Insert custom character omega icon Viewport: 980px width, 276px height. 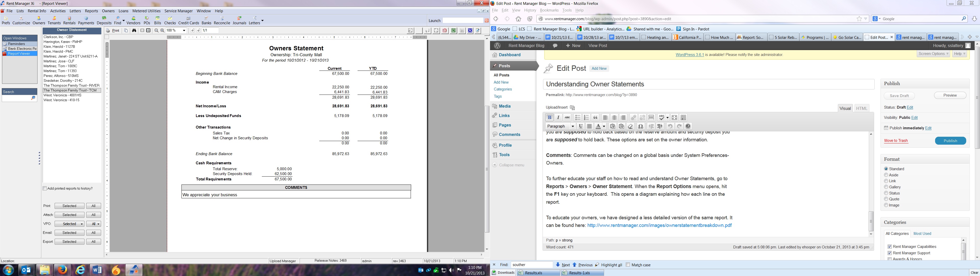pyautogui.click(x=641, y=126)
